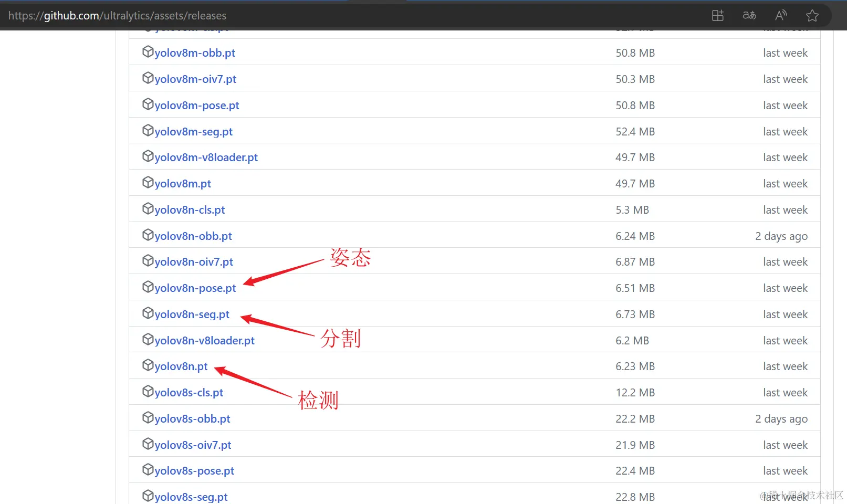Click package icon beside yolov8m.pt
The height and width of the screenshot is (504, 847).
click(148, 182)
